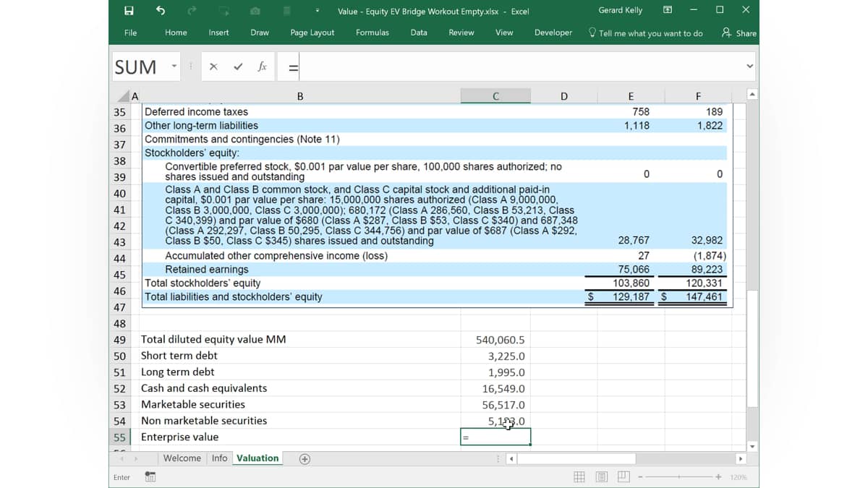Click zoom in plus button
868x488 pixels.
point(718,477)
